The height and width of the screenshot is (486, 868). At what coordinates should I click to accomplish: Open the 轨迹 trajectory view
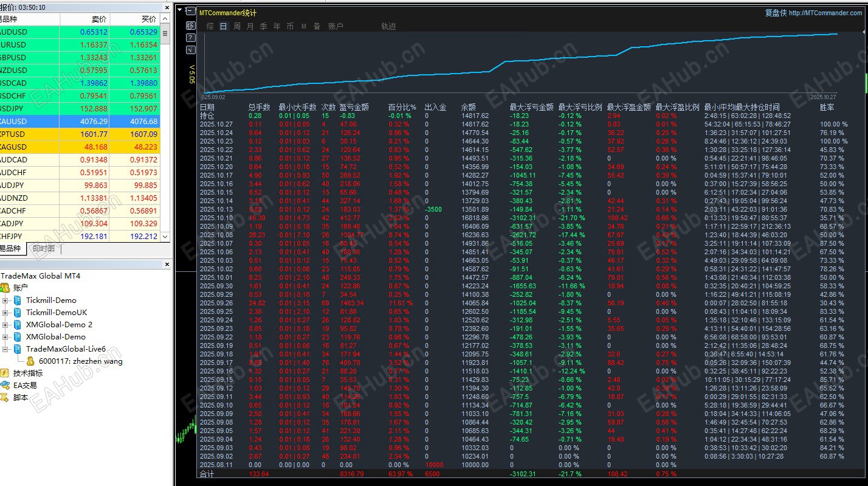click(x=388, y=26)
